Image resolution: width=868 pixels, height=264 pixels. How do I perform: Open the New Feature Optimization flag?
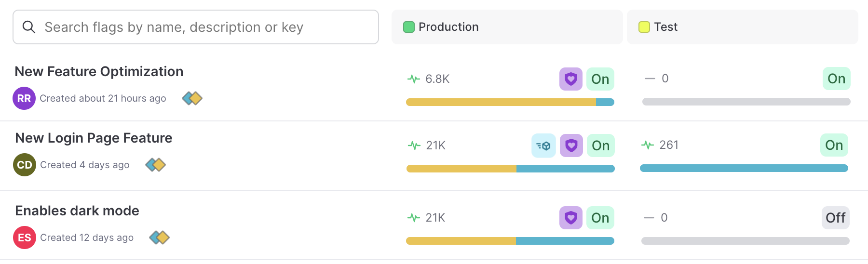(99, 71)
